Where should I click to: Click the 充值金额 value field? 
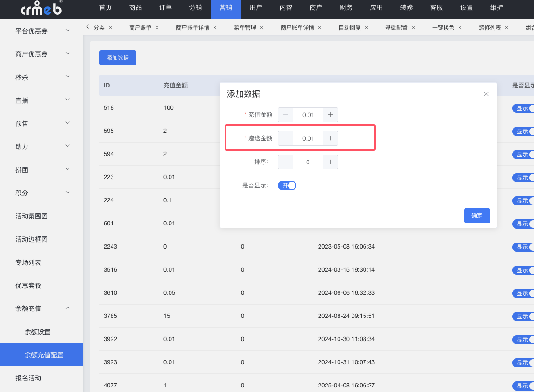click(308, 115)
